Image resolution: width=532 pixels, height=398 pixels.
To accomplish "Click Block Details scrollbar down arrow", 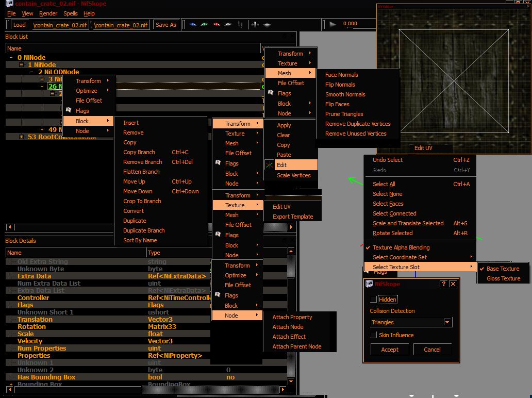I will (291, 381).
